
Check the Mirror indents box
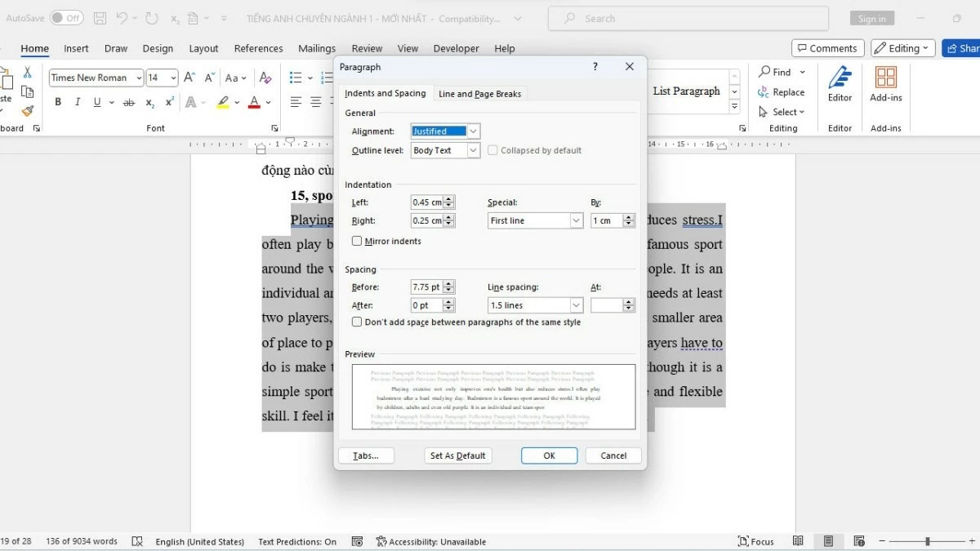click(357, 241)
